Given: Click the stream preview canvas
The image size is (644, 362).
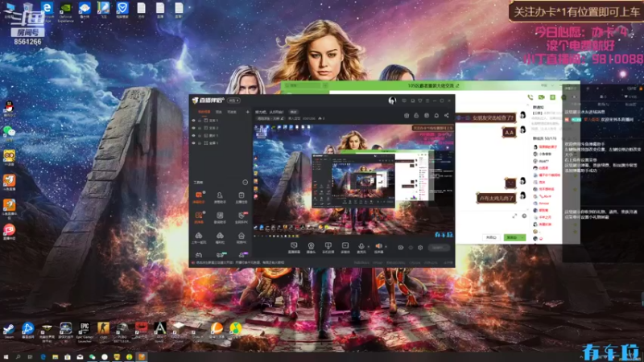Looking at the screenshot, I should [x=353, y=181].
